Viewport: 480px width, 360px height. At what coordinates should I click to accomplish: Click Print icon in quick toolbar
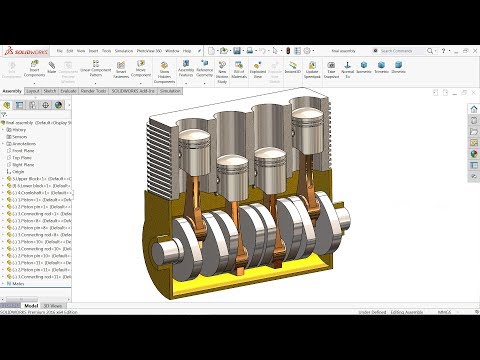[250, 51]
